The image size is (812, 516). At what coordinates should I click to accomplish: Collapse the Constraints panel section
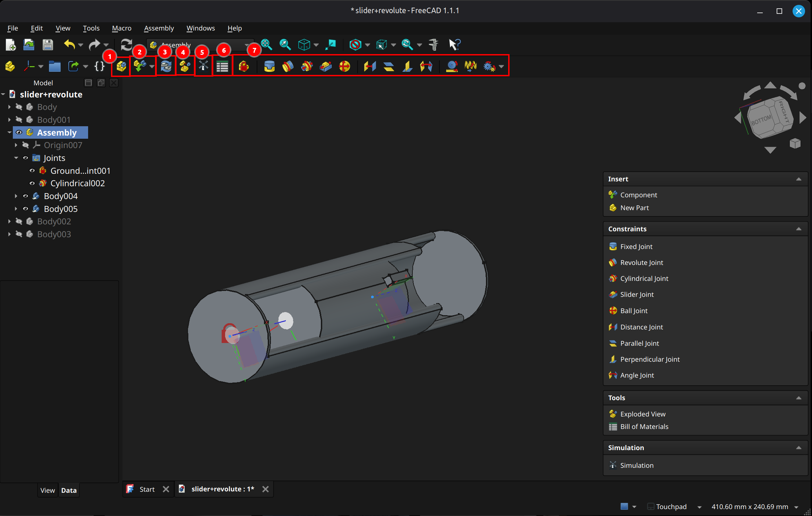point(798,229)
